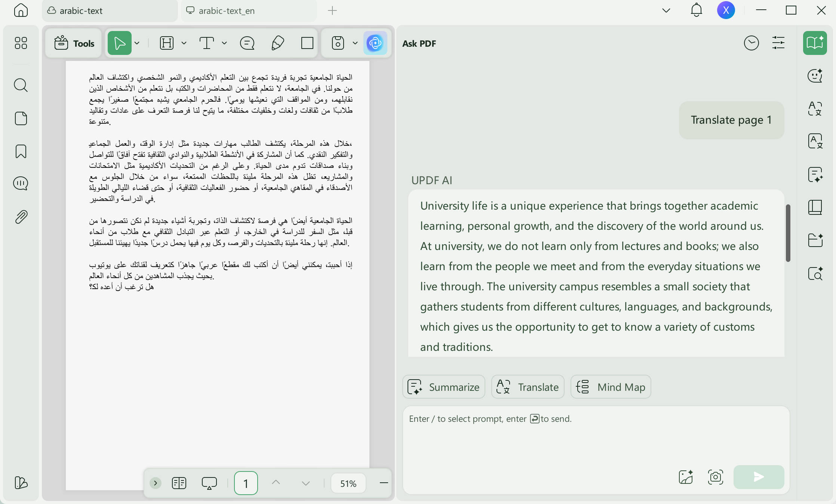836x504 pixels.
Task: Click the AI search document icon
Action: pos(815,273)
